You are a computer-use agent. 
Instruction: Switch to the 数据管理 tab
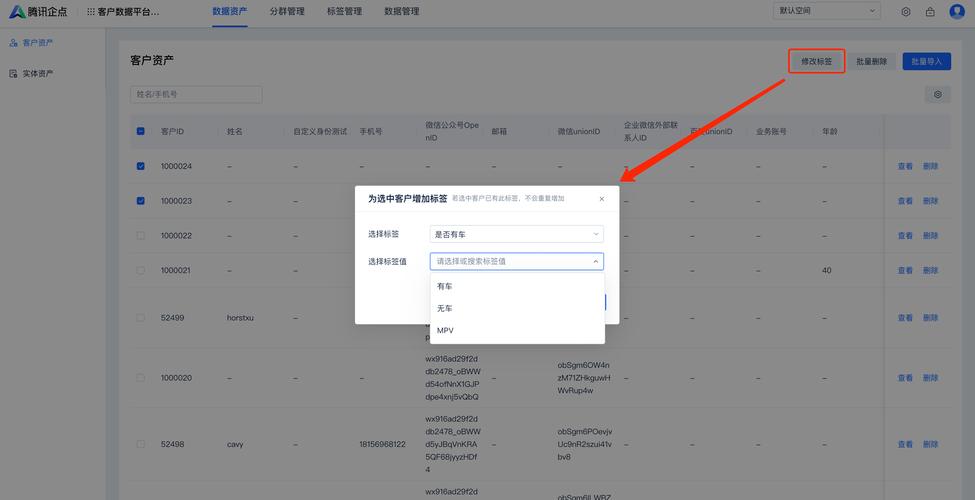point(402,11)
